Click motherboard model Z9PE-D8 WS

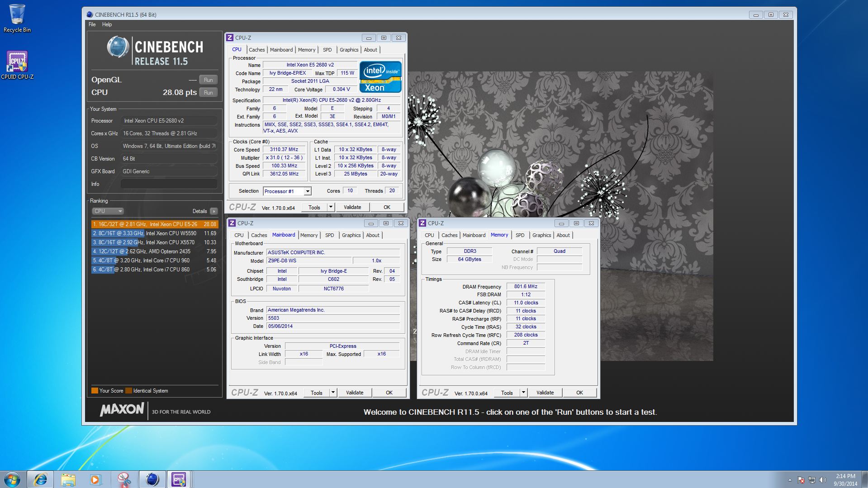tap(309, 261)
